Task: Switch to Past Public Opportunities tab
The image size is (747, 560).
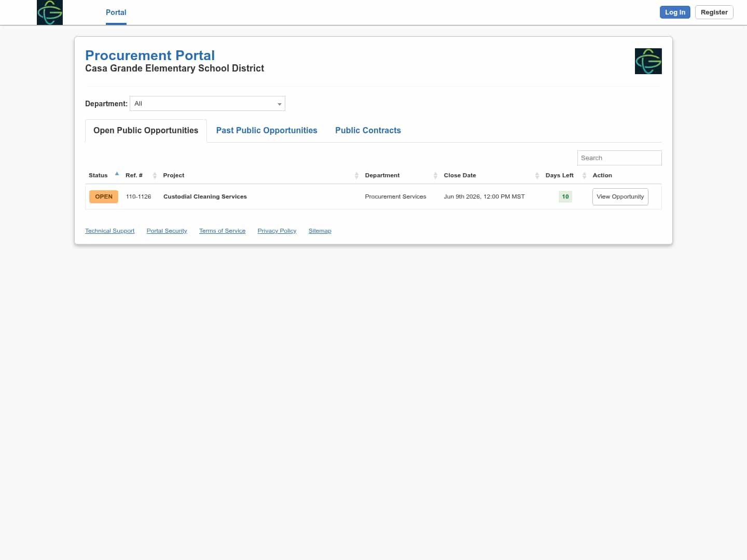Action: point(267,131)
